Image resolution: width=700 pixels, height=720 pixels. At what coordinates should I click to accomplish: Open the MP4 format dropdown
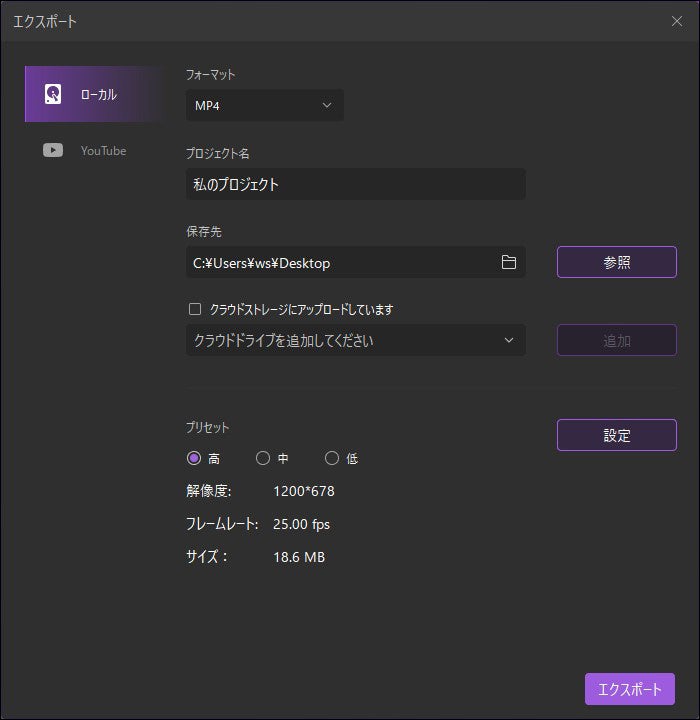pyautogui.click(x=264, y=105)
